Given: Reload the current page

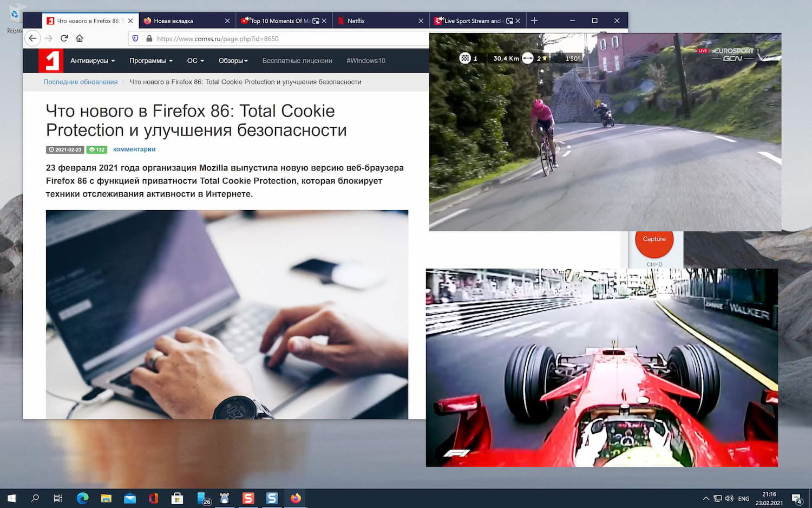Looking at the screenshot, I should coord(64,38).
